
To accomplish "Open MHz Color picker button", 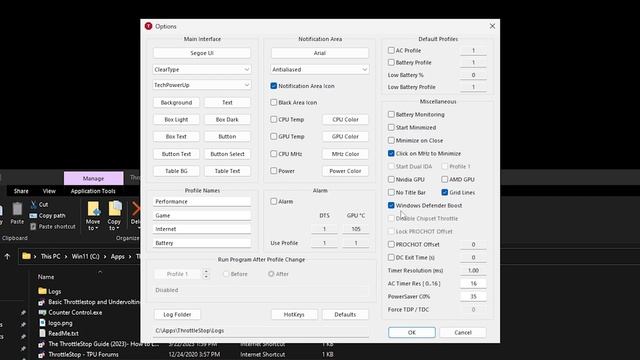I will click(345, 154).
